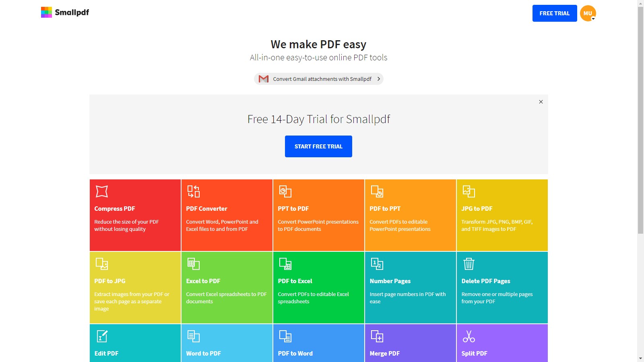Click the Smallpdf brand name text
Image resolution: width=644 pixels, height=362 pixels.
click(x=72, y=12)
